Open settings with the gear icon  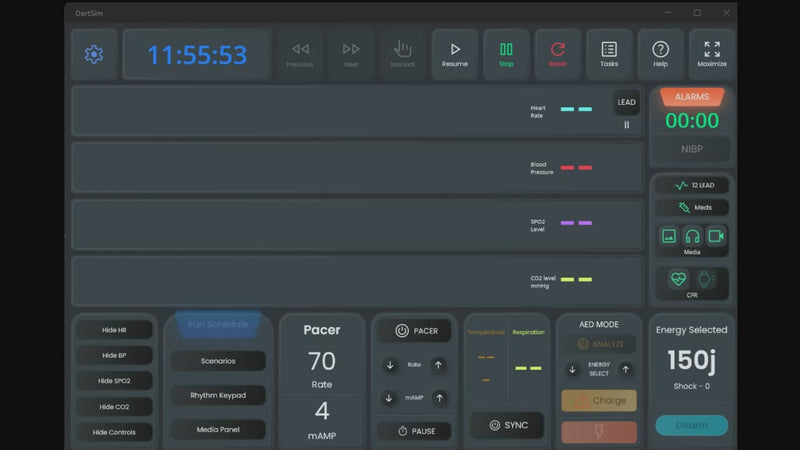pos(94,54)
